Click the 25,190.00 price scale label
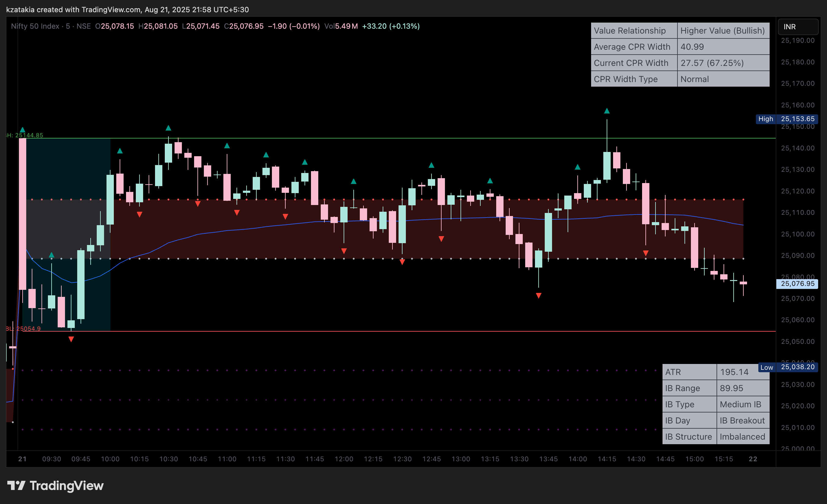 click(x=797, y=40)
